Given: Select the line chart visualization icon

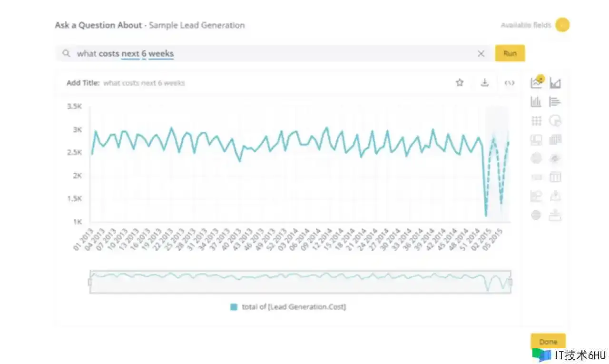Looking at the screenshot, I should (x=536, y=83).
